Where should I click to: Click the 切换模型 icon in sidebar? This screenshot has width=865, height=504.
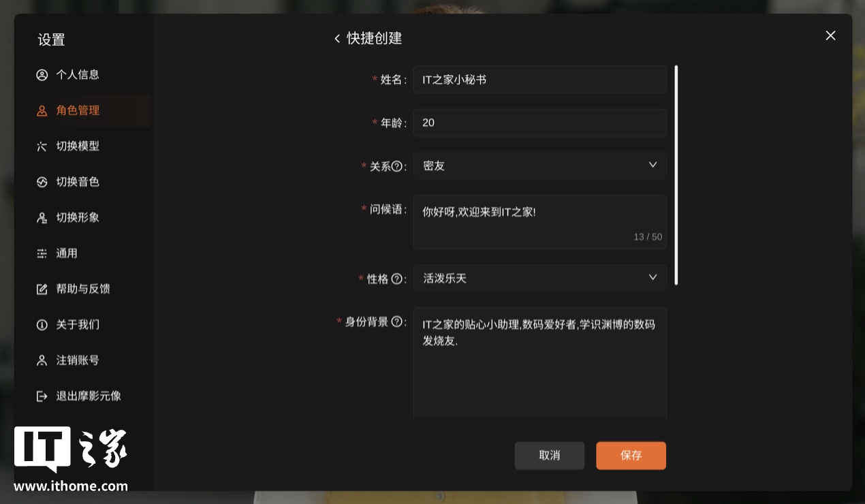42,146
